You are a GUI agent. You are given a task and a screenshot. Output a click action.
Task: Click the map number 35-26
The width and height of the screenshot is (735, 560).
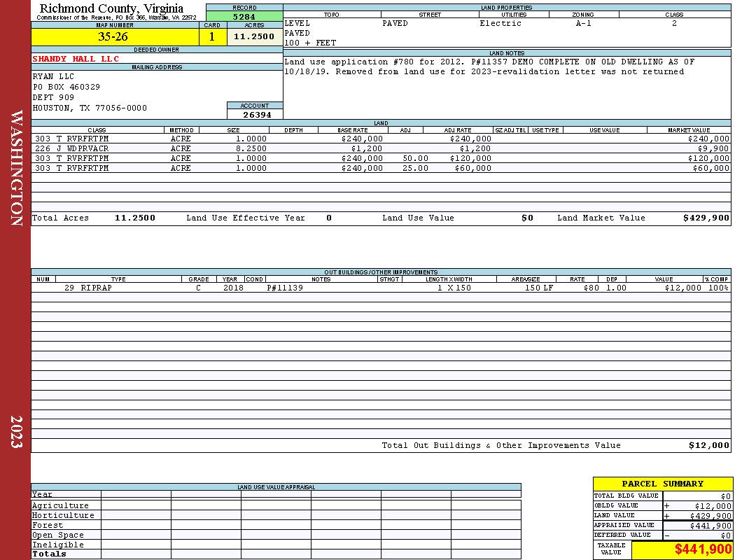(113, 36)
